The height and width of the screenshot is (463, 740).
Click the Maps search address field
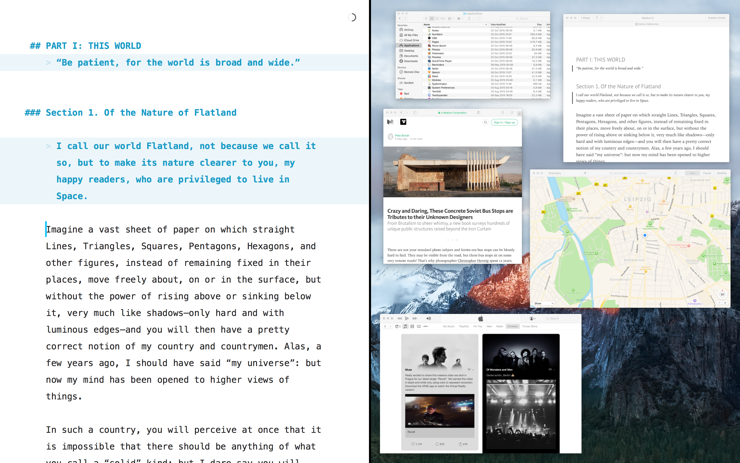point(632,173)
